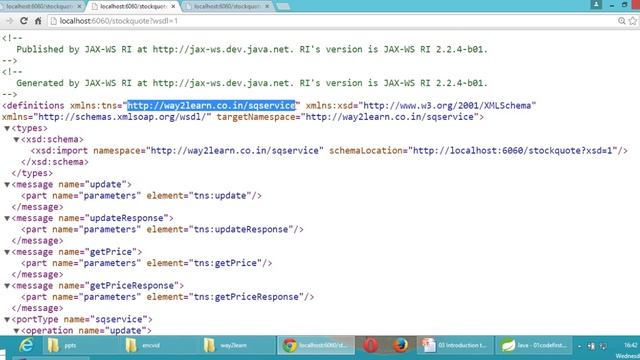Viewport: 640px width, 360px height.
Task: Reload the WSDL page
Action: point(24,21)
